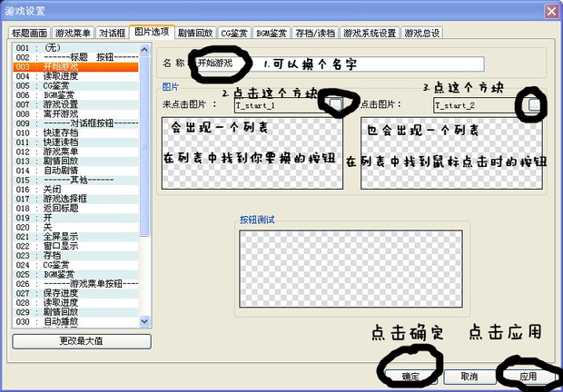Select list item 025 BGM鉴赏

click(75, 274)
